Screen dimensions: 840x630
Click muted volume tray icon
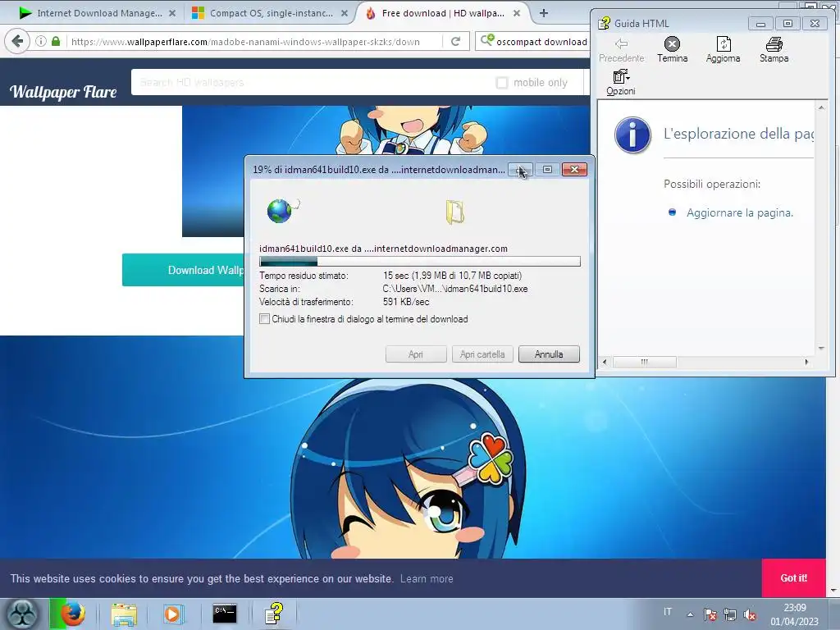click(750, 614)
